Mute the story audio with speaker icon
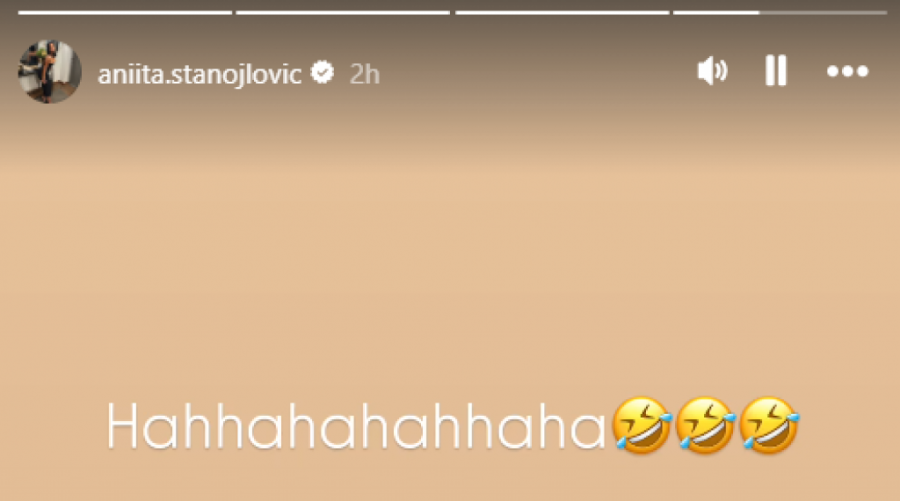900x501 pixels. (711, 71)
